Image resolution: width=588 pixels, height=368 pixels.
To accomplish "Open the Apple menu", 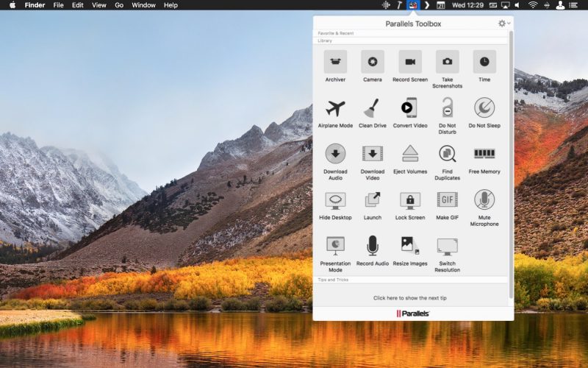I will [12, 5].
